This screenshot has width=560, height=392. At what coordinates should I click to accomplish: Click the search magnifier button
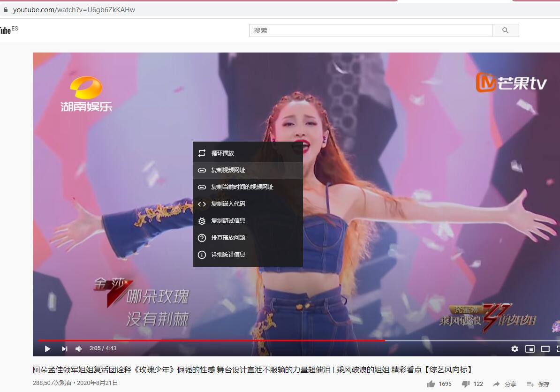tap(505, 30)
